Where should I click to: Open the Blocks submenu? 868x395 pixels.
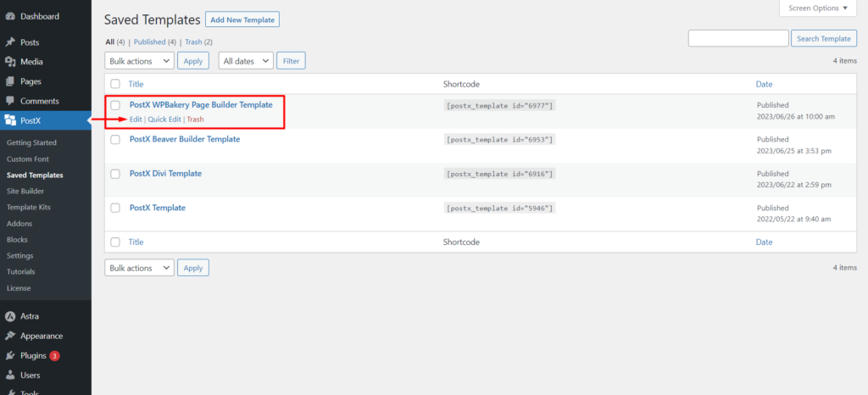pos(17,240)
